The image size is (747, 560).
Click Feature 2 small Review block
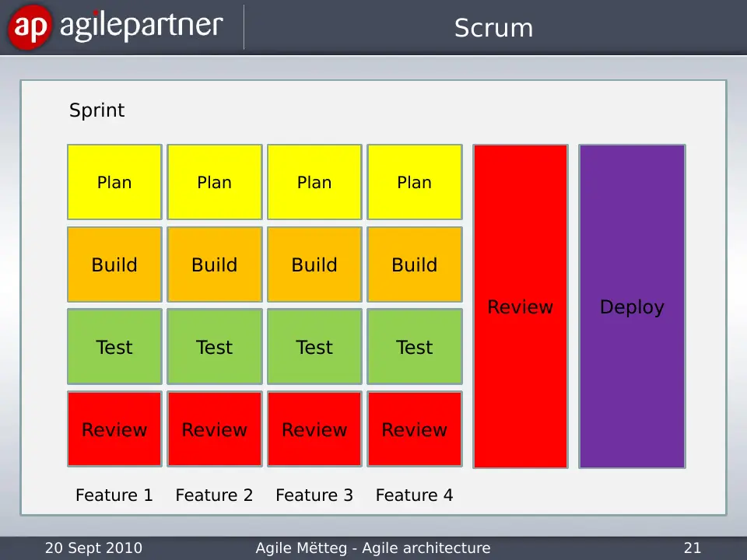[215, 429]
